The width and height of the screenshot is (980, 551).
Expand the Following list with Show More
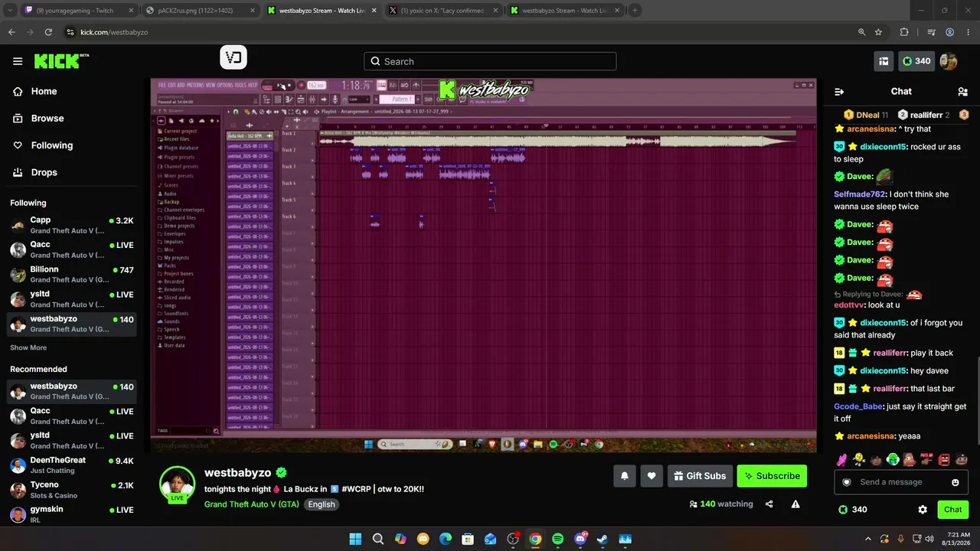[x=28, y=347]
